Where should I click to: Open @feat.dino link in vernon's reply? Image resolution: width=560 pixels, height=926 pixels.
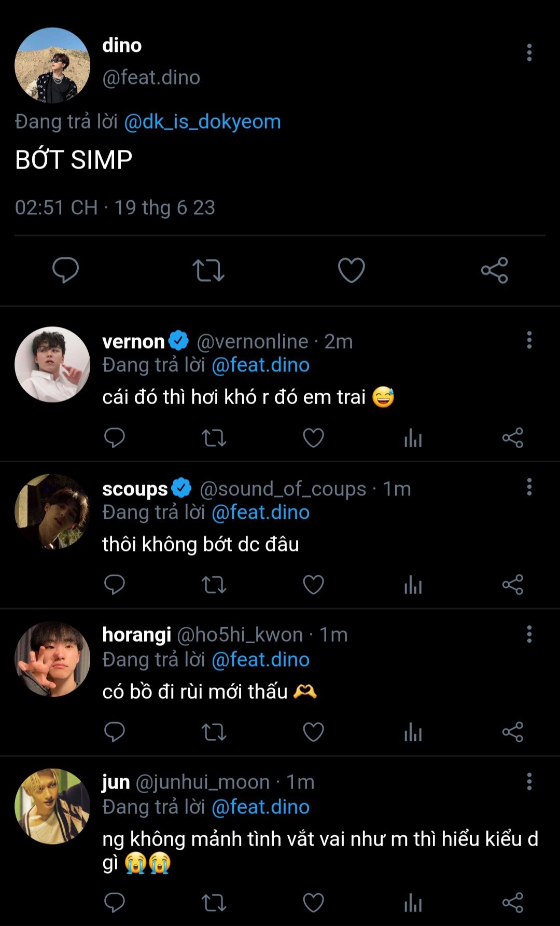(x=260, y=365)
